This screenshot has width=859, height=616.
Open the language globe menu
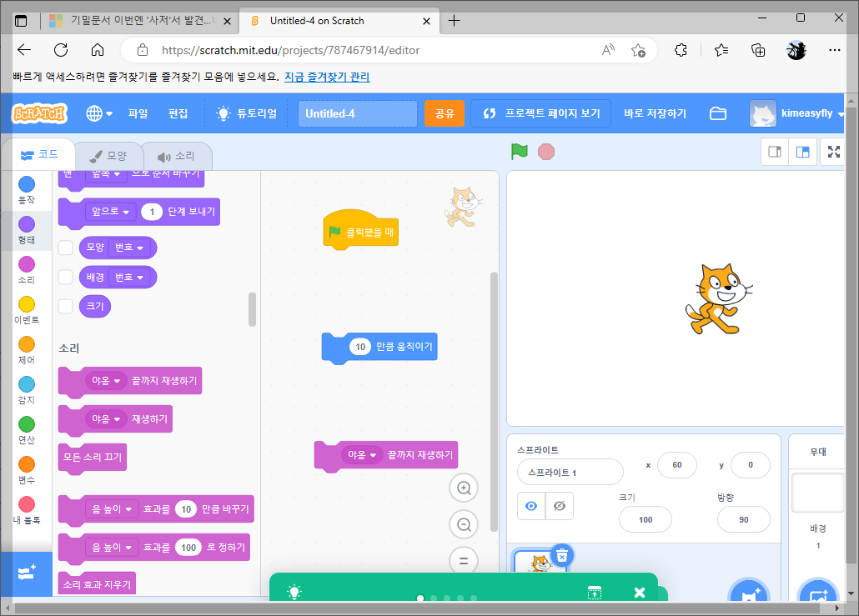click(x=99, y=113)
